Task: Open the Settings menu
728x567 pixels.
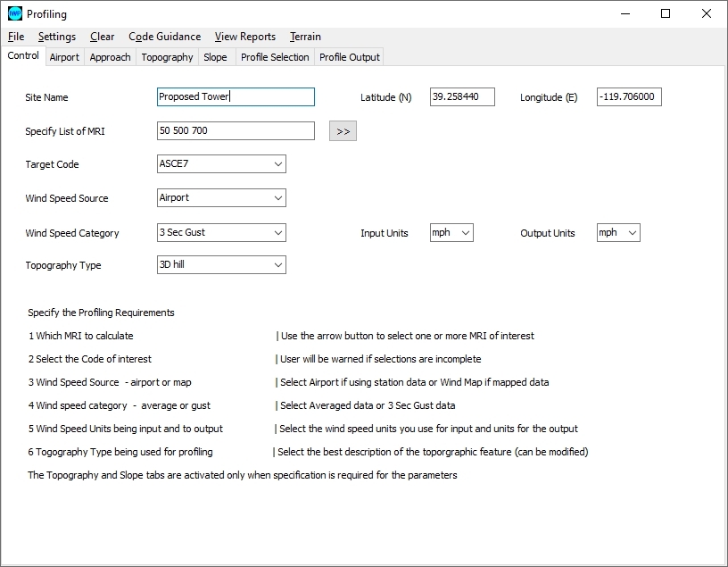Action: (x=57, y=37)
